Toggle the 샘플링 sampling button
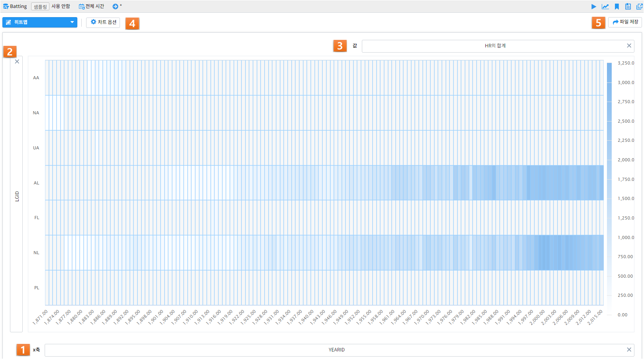Viewport: 644px width, 359px height. pos(40,6)
